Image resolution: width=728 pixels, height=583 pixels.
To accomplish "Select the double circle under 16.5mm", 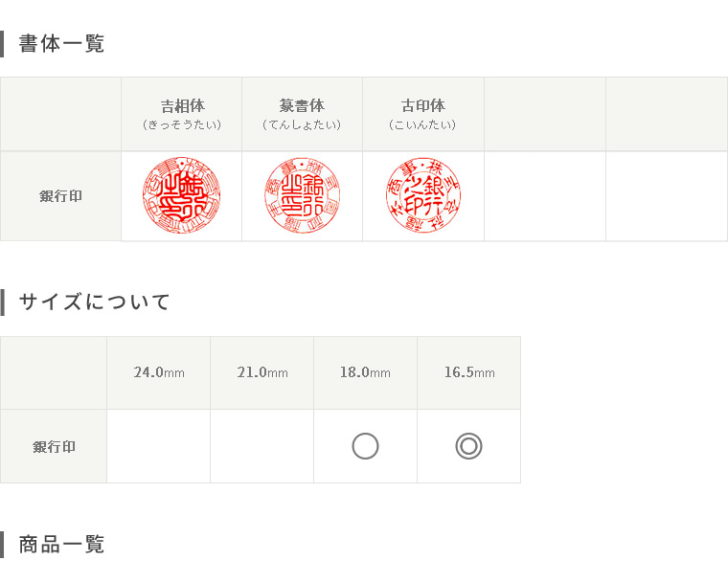I will click(469, 446).
